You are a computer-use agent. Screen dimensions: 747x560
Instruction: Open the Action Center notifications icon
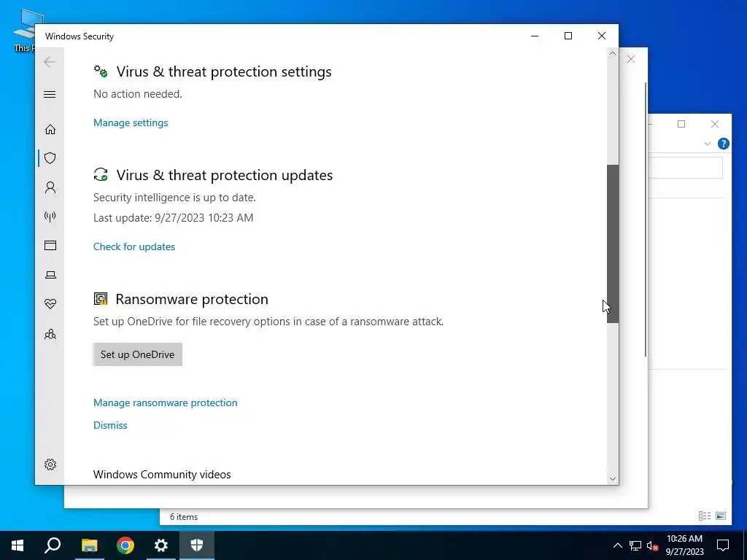tap(723, 545)
